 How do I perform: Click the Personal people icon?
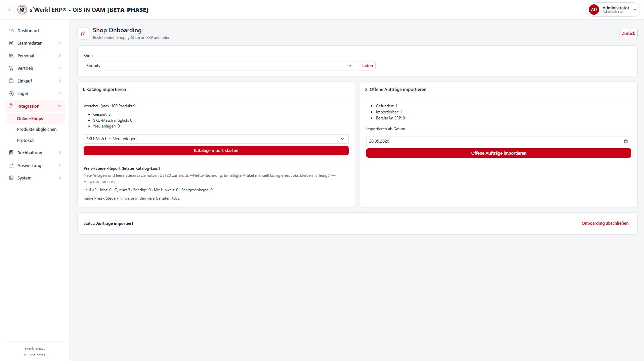(11, 56)
